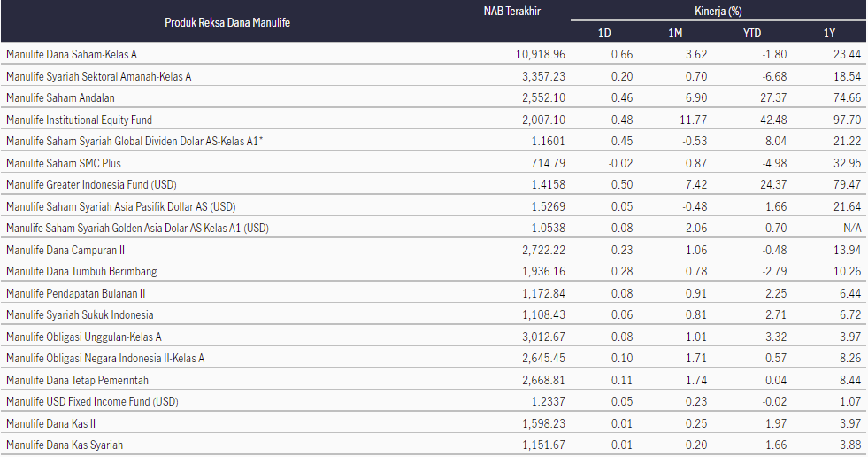Open Manulife Pendapatan Bulanan II fund

(76, 293)
